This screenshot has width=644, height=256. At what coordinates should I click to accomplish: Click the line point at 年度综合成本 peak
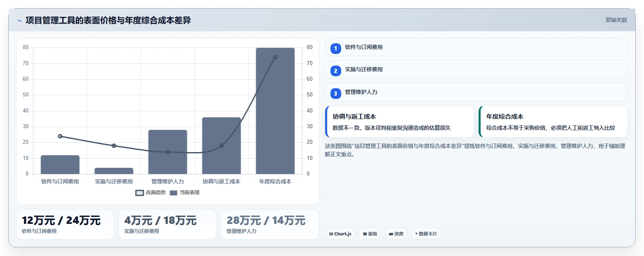click(x=275, y=57)
